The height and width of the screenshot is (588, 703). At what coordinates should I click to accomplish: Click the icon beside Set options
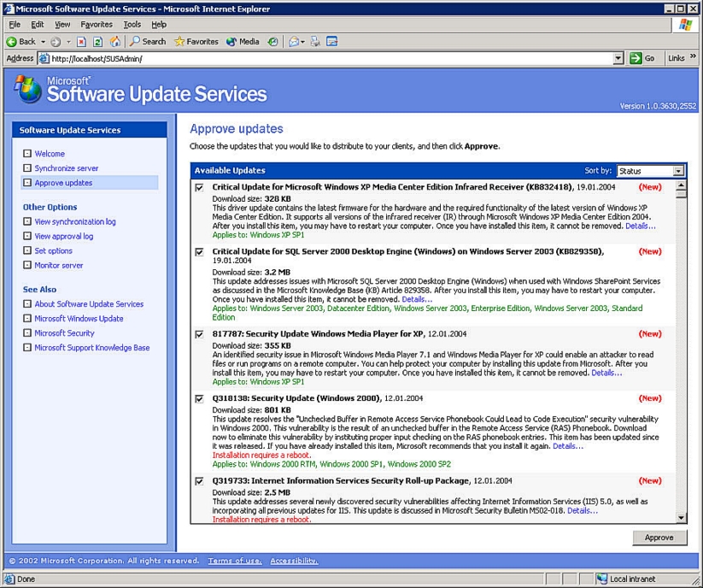pyautogui.click(x=27, y=250)
